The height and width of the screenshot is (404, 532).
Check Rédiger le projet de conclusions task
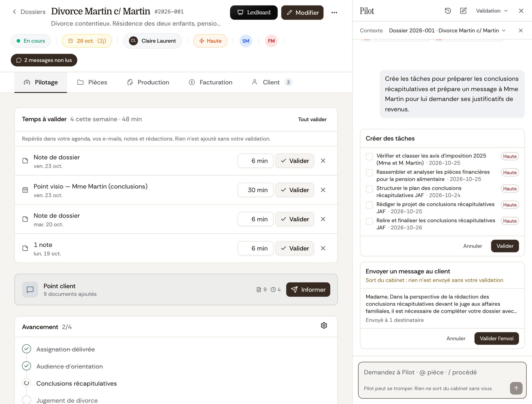click(x=369, y=205)
